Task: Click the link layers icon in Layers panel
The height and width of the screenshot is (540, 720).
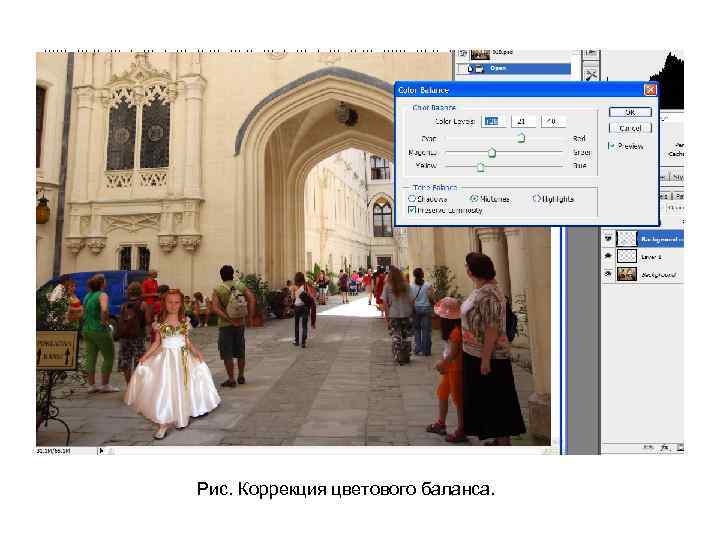Action: coord(648,447)
